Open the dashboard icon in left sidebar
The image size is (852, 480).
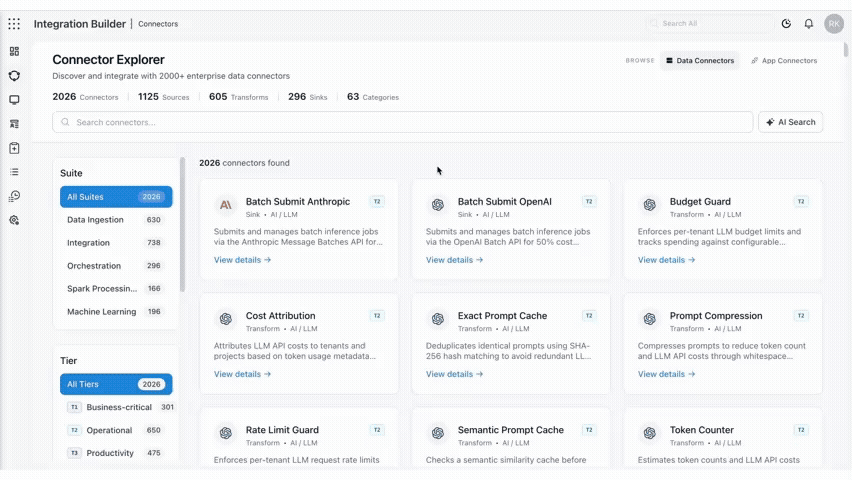(14, 52)
